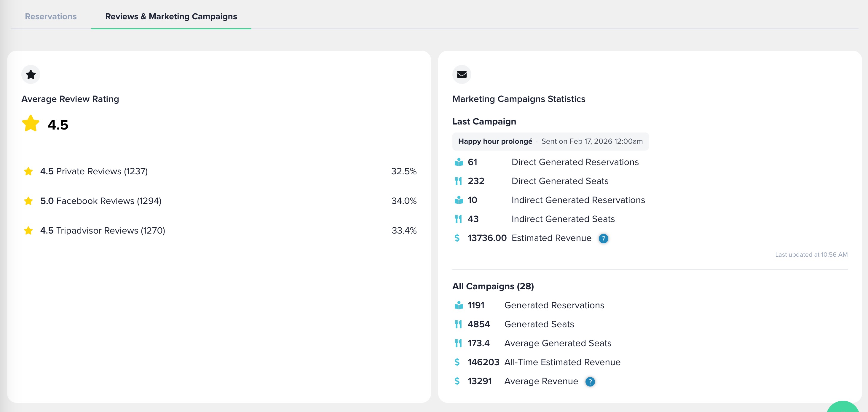Click Facebook Reviews (1294) row
The width and height of the screenshot is (868, 412).
(108, 201)
